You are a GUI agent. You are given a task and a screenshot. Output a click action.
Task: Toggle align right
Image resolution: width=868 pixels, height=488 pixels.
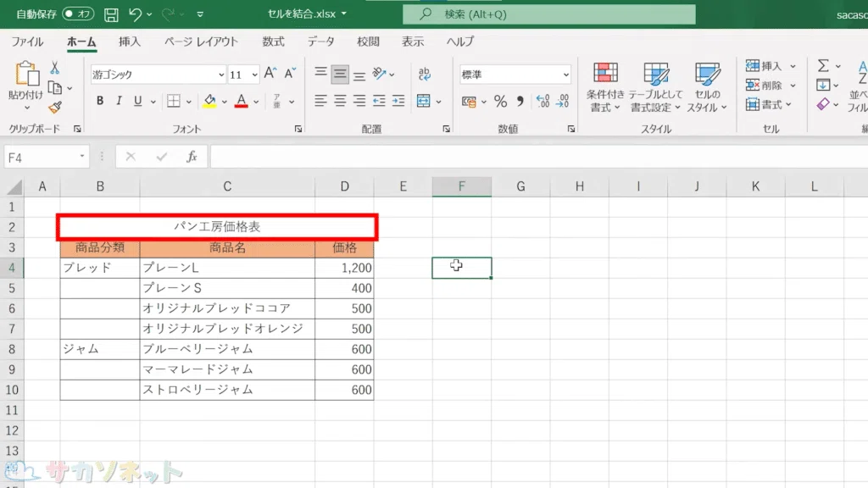[359, 101]
